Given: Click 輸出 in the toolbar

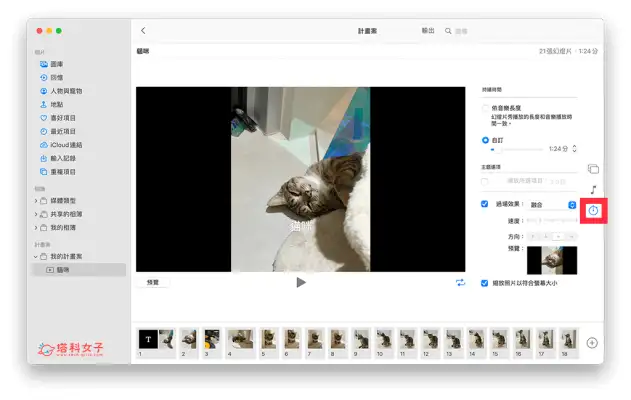Looking at the screenshot, I should point(428,31).
